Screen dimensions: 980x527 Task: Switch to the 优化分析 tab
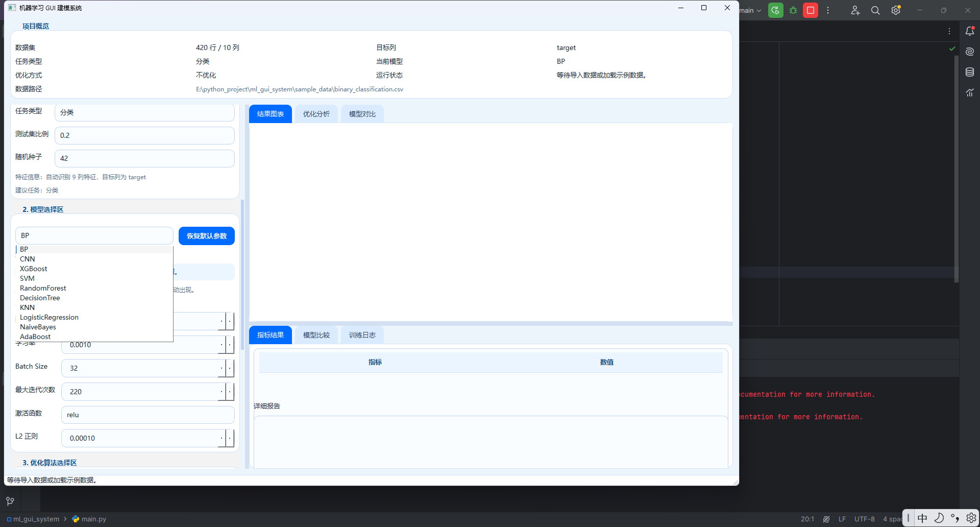click(x=316, y=114)
